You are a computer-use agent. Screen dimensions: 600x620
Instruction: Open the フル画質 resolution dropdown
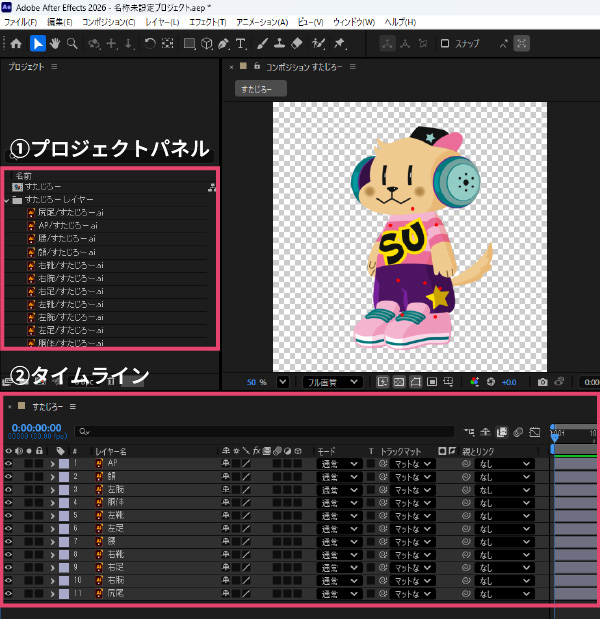[332, 382]
